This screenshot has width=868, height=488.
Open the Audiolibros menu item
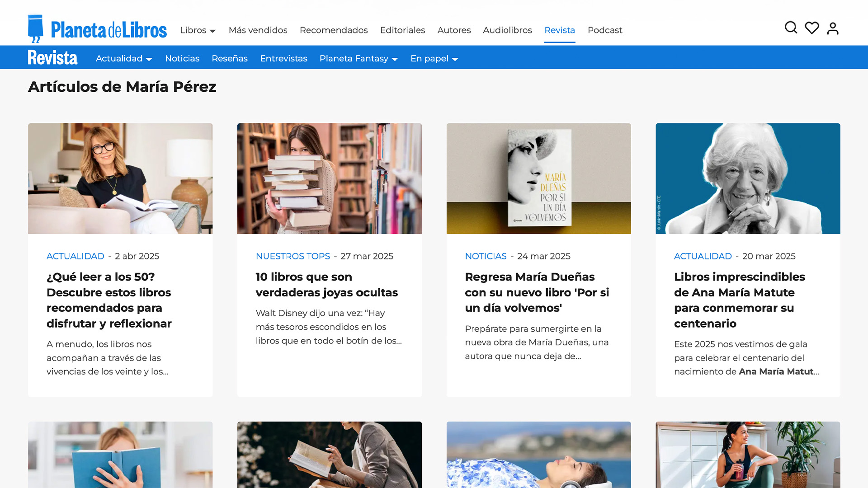[507, 30]
